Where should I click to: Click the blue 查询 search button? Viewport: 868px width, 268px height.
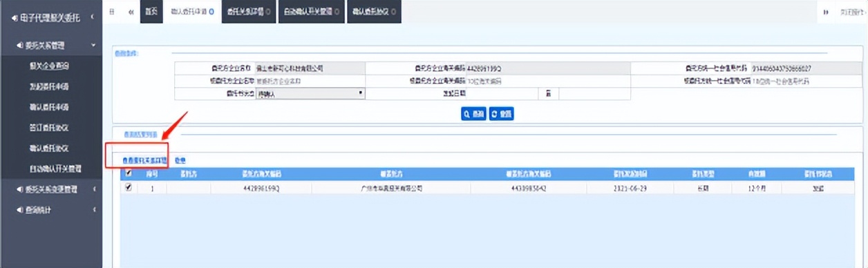click(x=473, y=114)
